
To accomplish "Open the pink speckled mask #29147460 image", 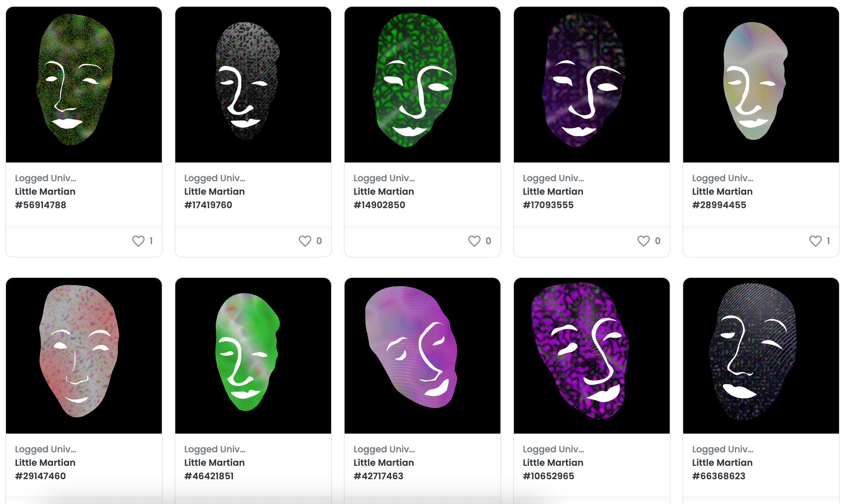I will pyautogui.click(x=84, y=356).
